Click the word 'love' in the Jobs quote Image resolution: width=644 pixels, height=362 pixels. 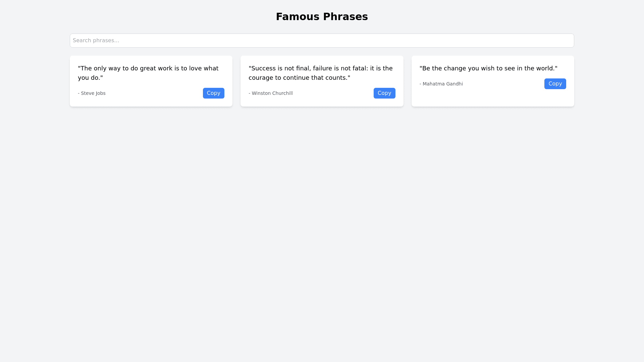click(195, 68)
